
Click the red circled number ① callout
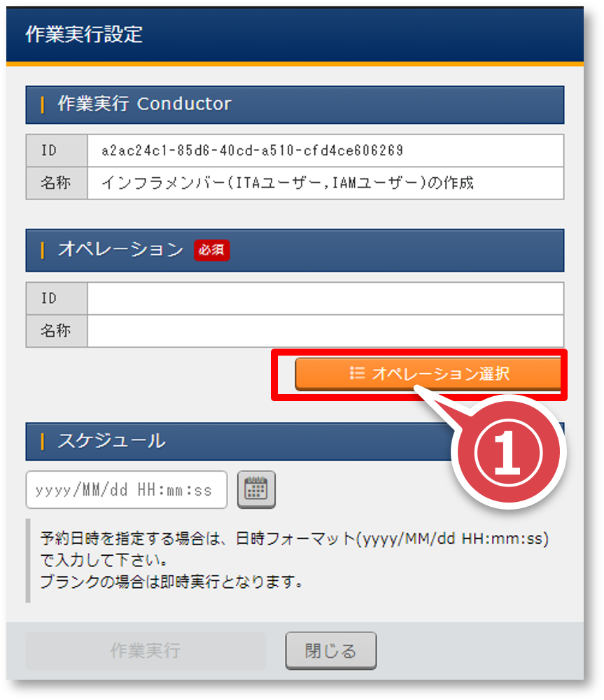pos(507,451)
